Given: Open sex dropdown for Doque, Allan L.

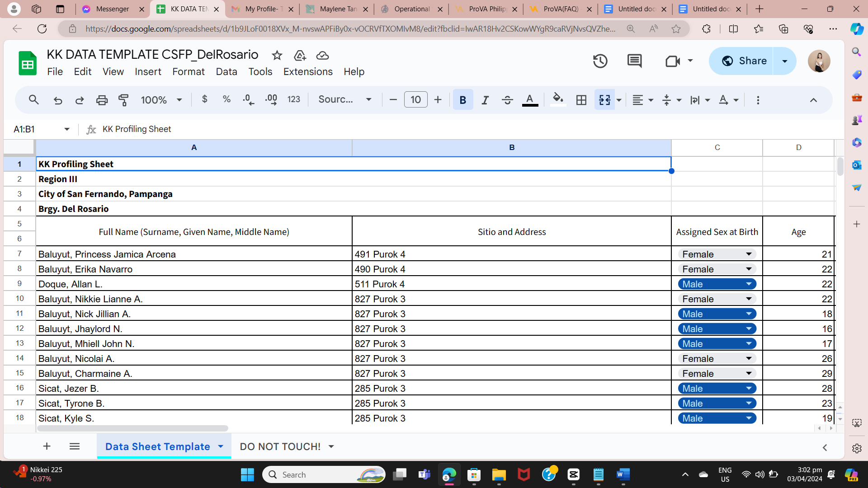Looking at the screenshot, I should pos(749,284).
